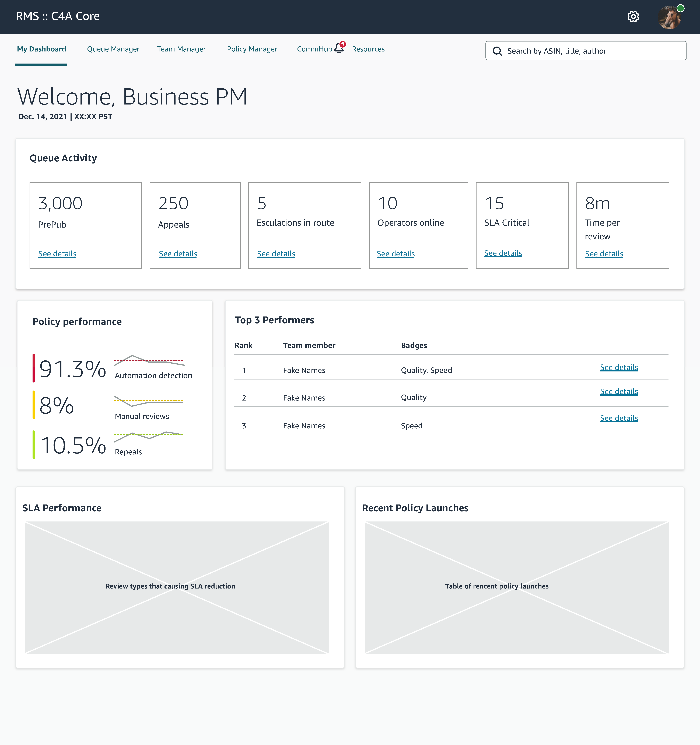Viewport: 700px width, 745px height.
Task: Type in the ASIN search field
Action: click(592, 51)
